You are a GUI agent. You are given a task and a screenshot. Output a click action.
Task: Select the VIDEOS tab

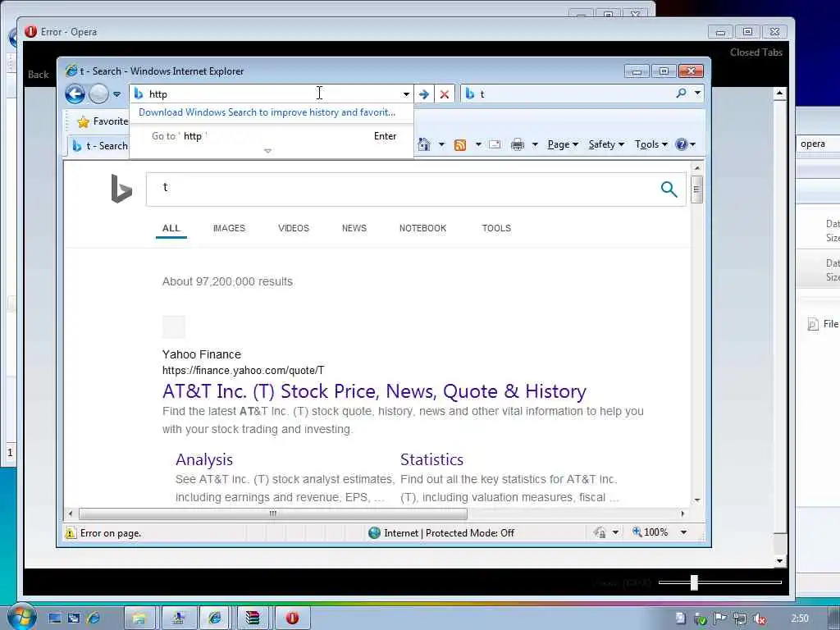(x=294, y=228)
